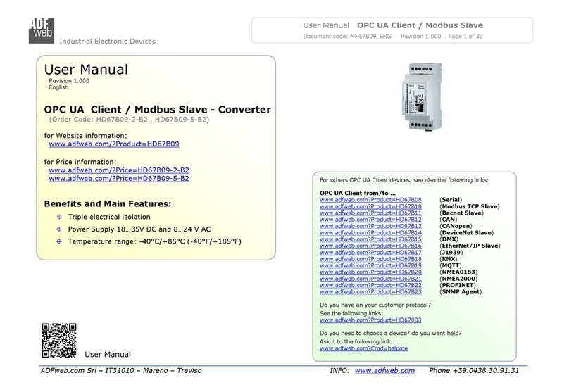Viewport: 569px width, 392px height.
Task: Click the large 'User Manual' heading in yellow box
Action: pos(86,70)
